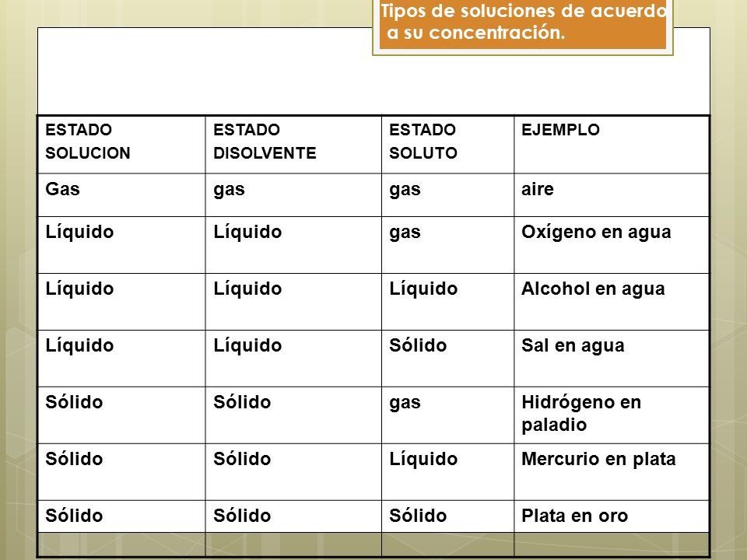The width and height of the screenshot is (747, 560).
Task: Click the orange title box about concentración
Action: 523,26
